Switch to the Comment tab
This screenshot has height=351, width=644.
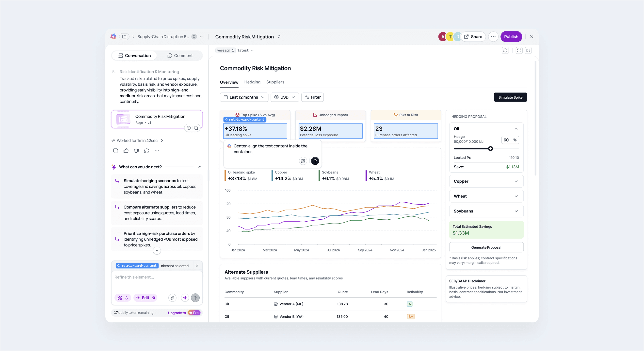point(180,55)
